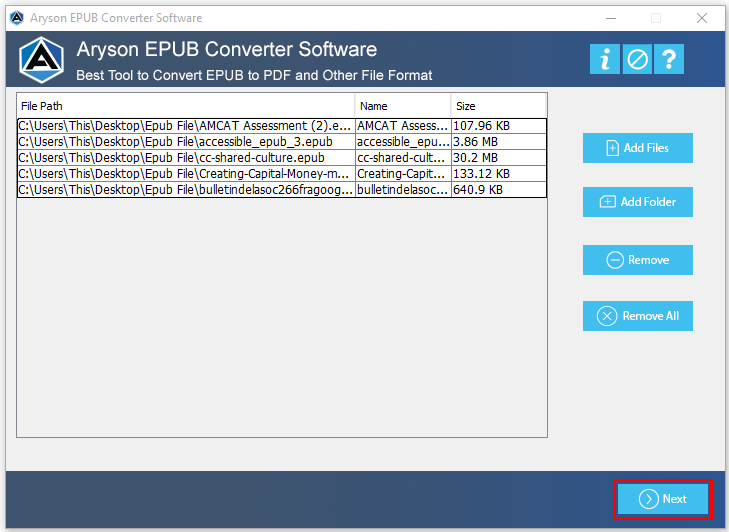Click the Add Folder button
This screenshot has width=729, height=532.
point(637,202)
